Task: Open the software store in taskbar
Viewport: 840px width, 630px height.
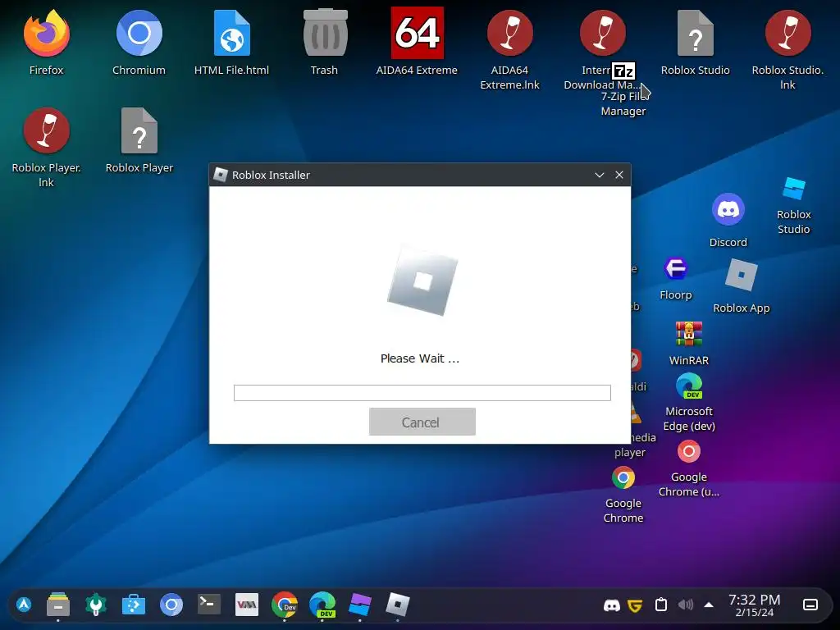Action: pyautogui.click(x=134, y=605)
